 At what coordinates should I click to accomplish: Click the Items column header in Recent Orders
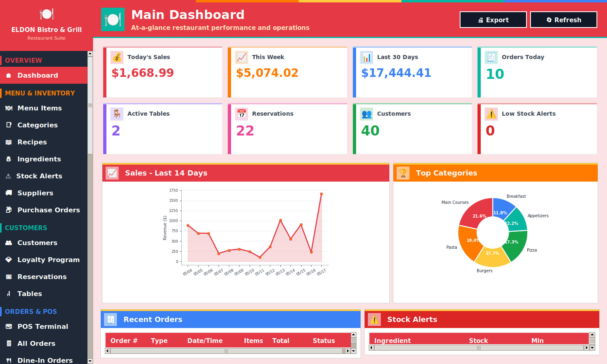(x=253, y=341)
